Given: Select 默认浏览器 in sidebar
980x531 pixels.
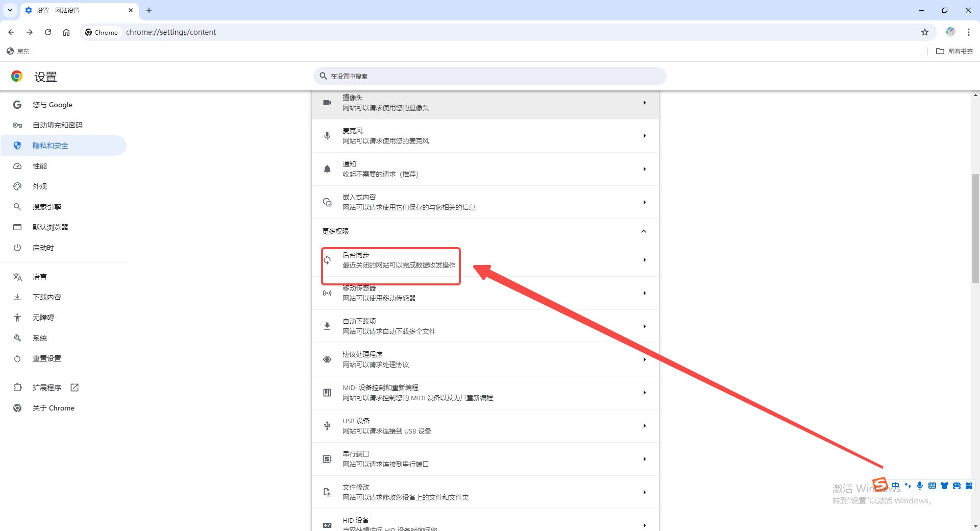Looking at the screenshot, I should pos(63,227).
